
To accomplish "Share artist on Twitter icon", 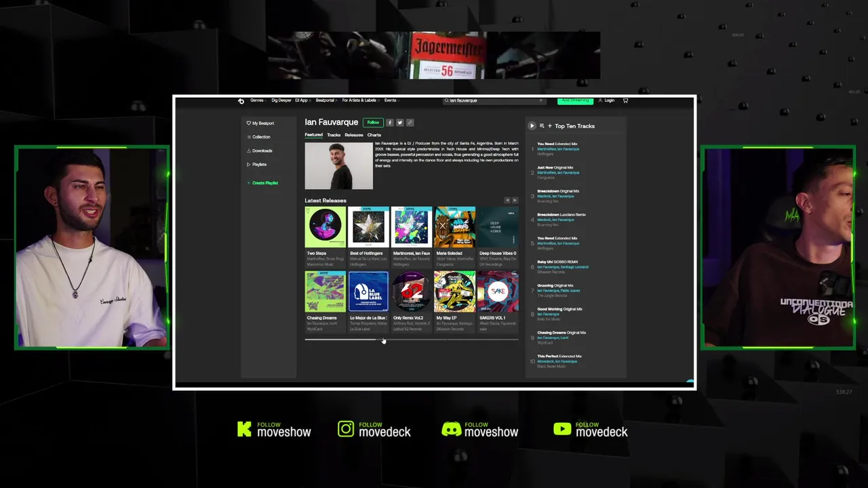I will coord(400,123).
